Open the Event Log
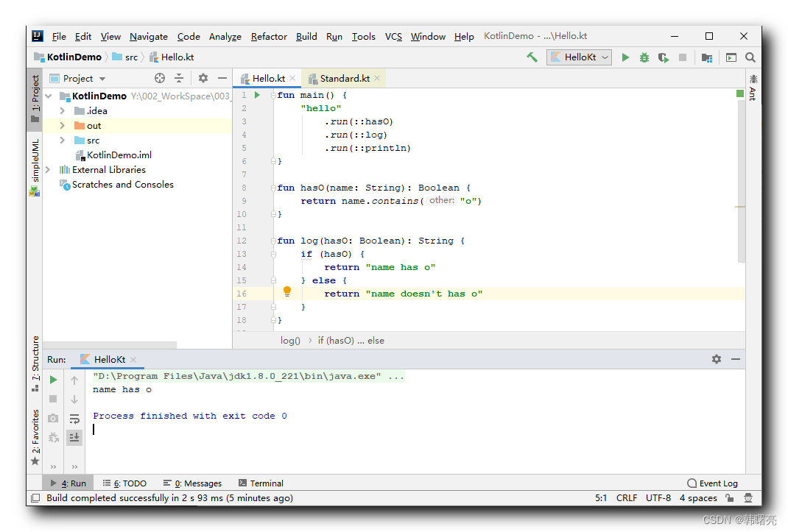The height and width of the screenshot is (532, 788). [x=713, y=483]
